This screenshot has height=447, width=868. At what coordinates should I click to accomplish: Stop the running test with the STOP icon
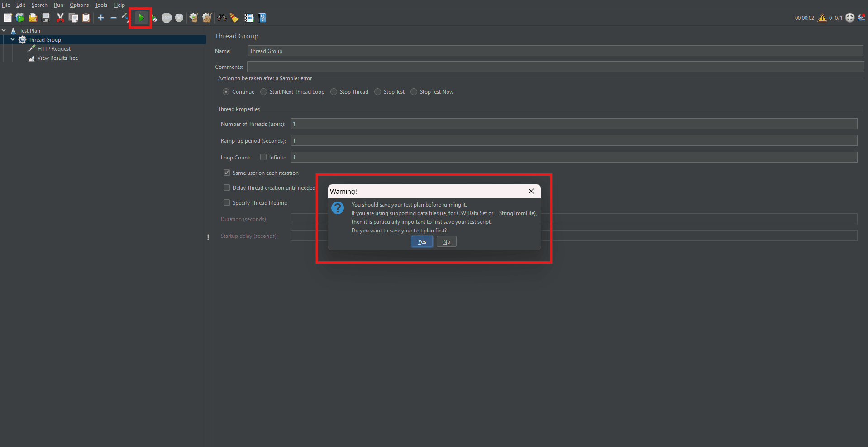click(167, 18)
